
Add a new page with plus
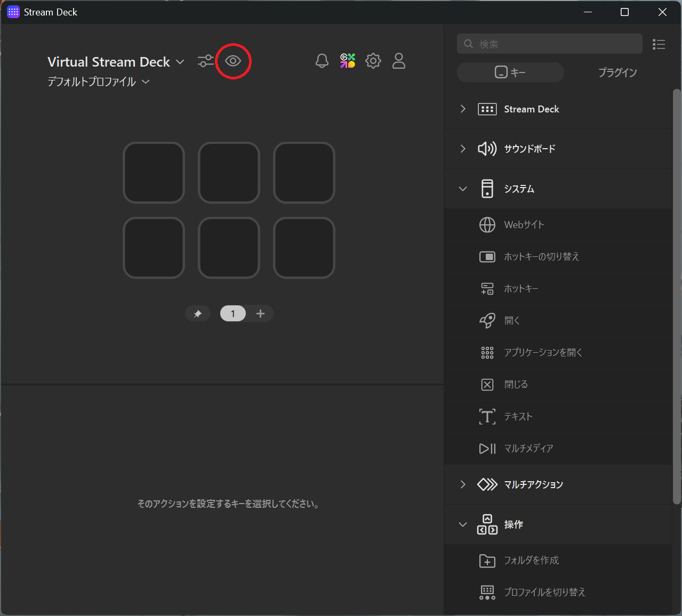click(x=260, y=314)
